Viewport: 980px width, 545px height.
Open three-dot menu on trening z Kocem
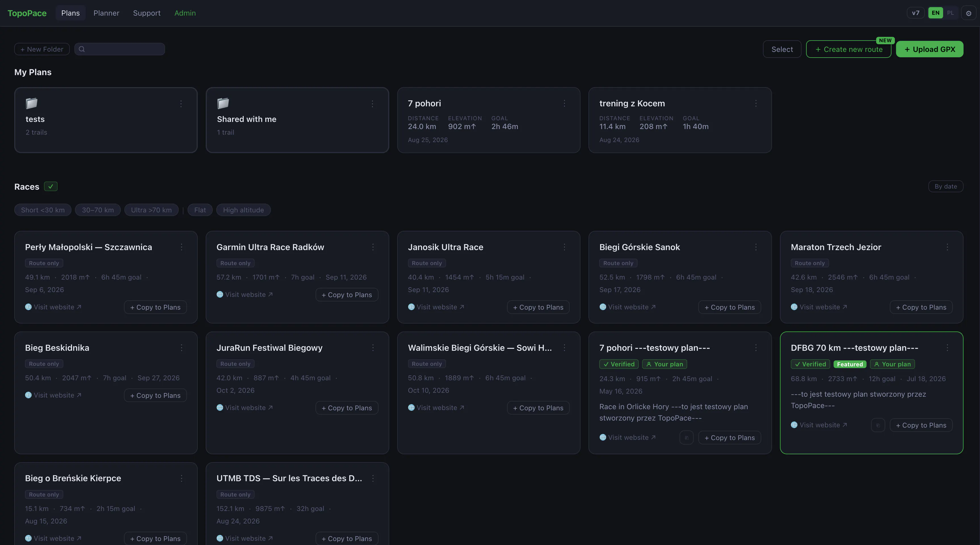click(x=756, y=103)
